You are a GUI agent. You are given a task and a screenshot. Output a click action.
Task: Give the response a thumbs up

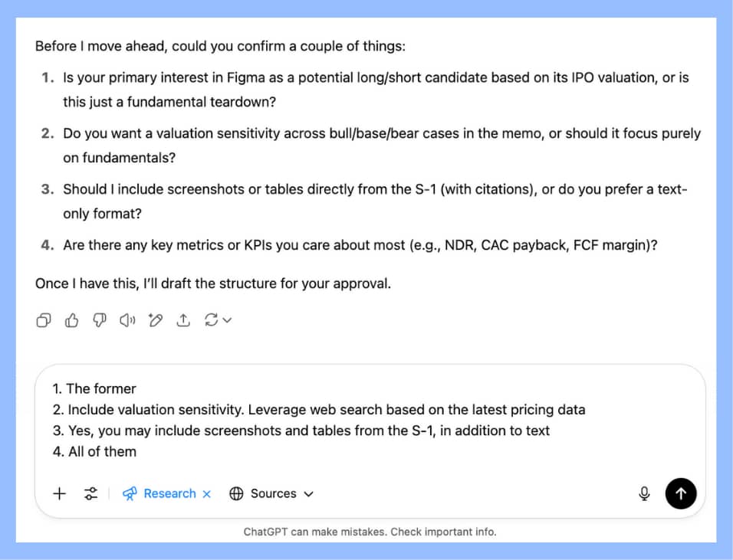point(72,320)
